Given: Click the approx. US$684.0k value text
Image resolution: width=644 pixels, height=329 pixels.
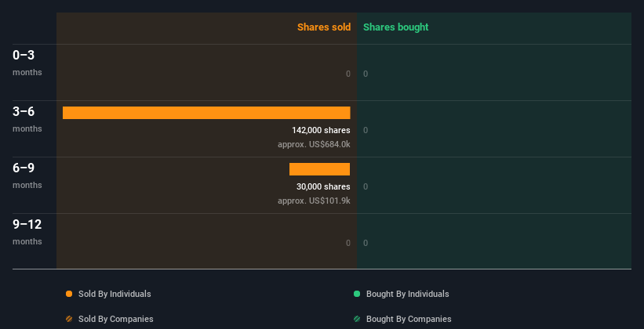Looking at the screenshot, I should pos(314,144).
